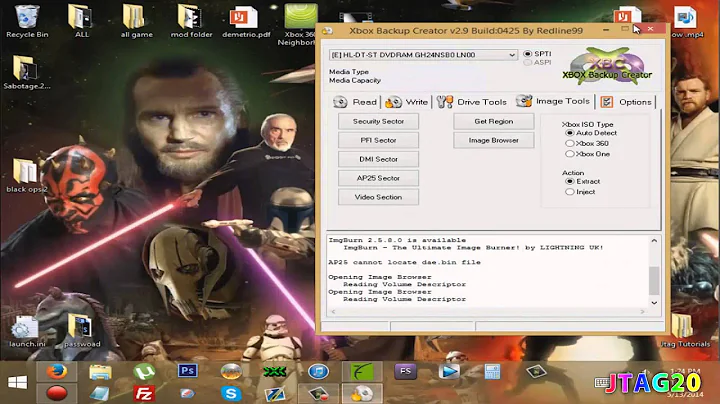Image resolution: width=720 pixels, height=404 pixels.
Task: Click the Security Sector button
Action: coord(378,121)
